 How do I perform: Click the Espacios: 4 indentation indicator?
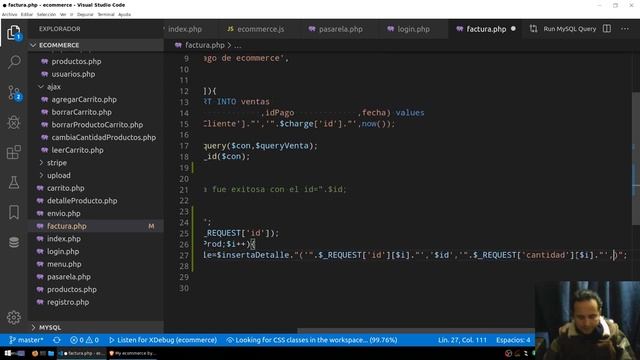tap(513, 340)
